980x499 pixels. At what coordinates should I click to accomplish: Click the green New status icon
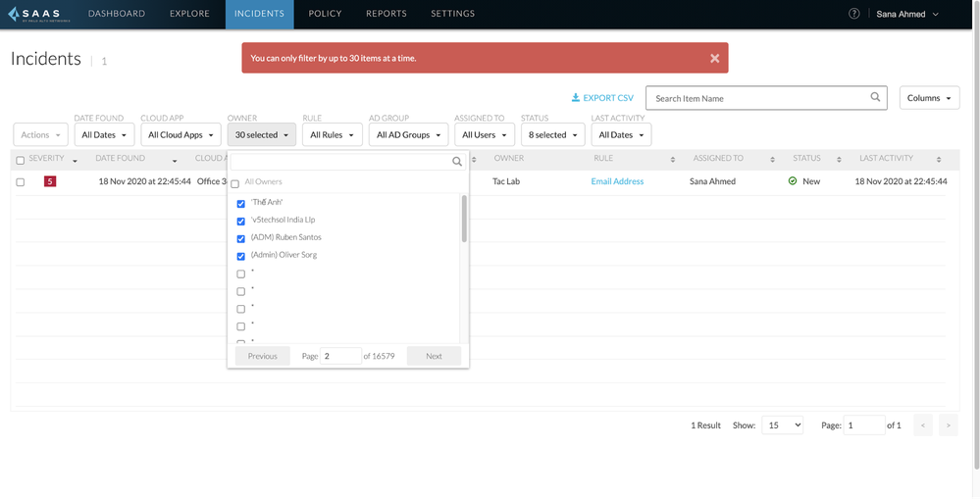click(793, 181)
